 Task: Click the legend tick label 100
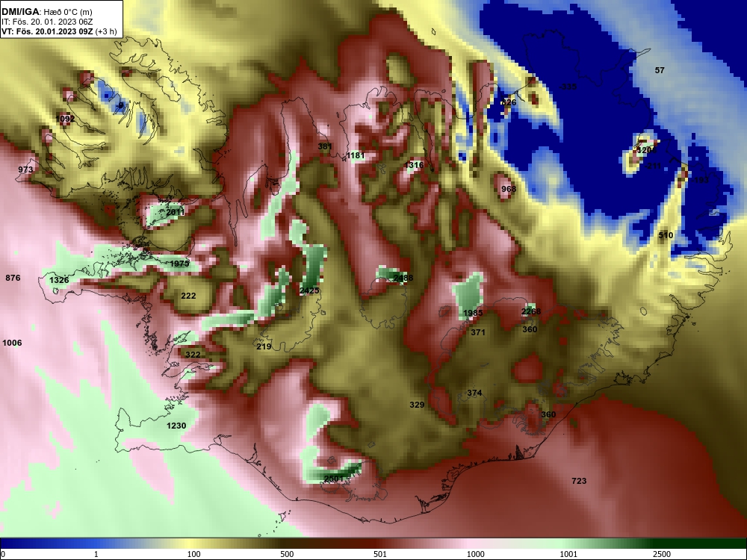pos(194,554)
